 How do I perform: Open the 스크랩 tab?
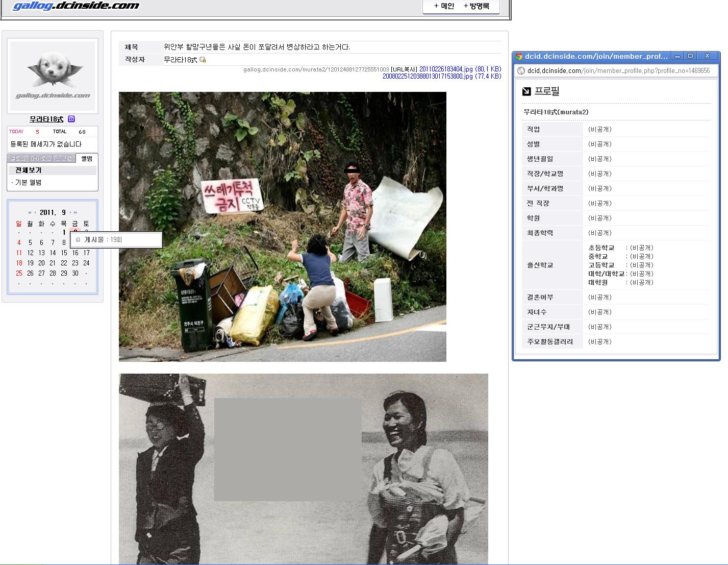(64, 159)
